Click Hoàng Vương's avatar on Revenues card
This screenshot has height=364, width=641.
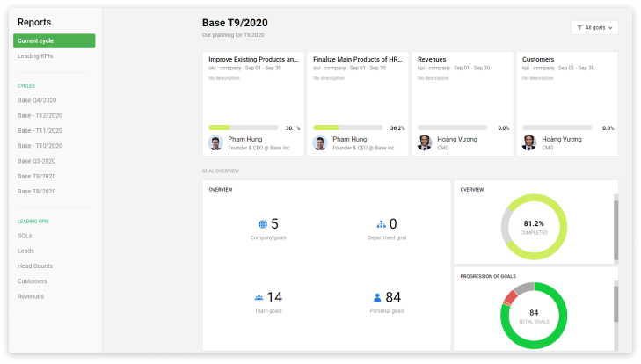(x=425, y=142)
